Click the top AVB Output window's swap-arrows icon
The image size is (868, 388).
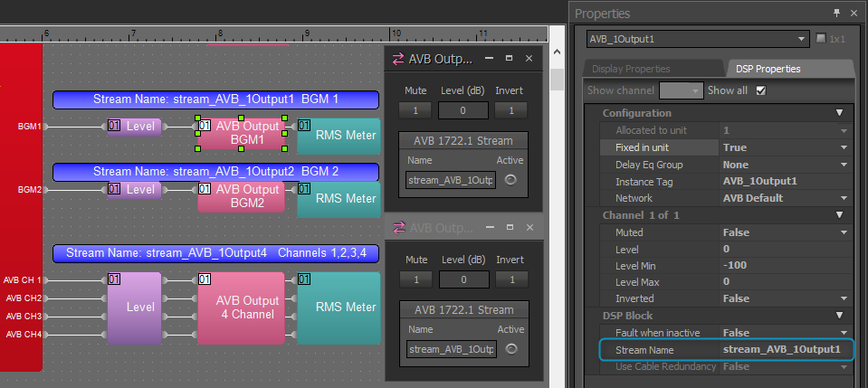[397, 59]
